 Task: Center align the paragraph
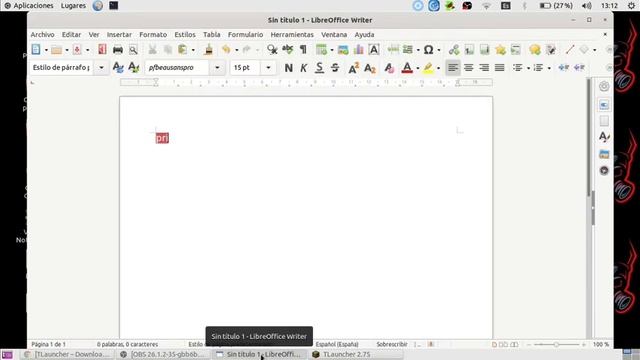469,68
